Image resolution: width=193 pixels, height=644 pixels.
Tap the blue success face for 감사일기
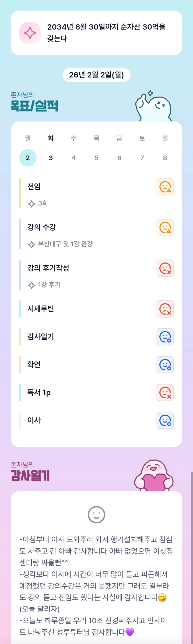click(x=165, y=337)
